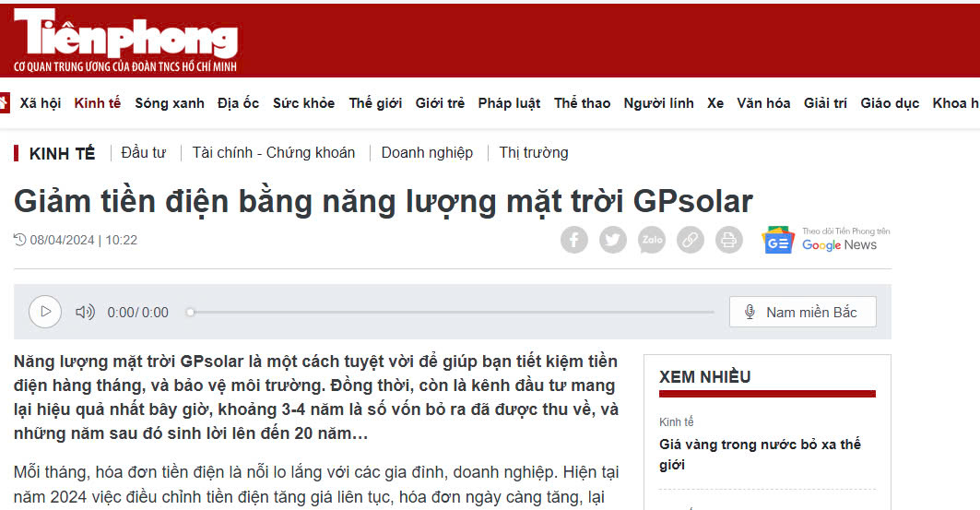Screen dimensions: 980x510
Task: Share article on Twitter
Action: pos(612,241)
